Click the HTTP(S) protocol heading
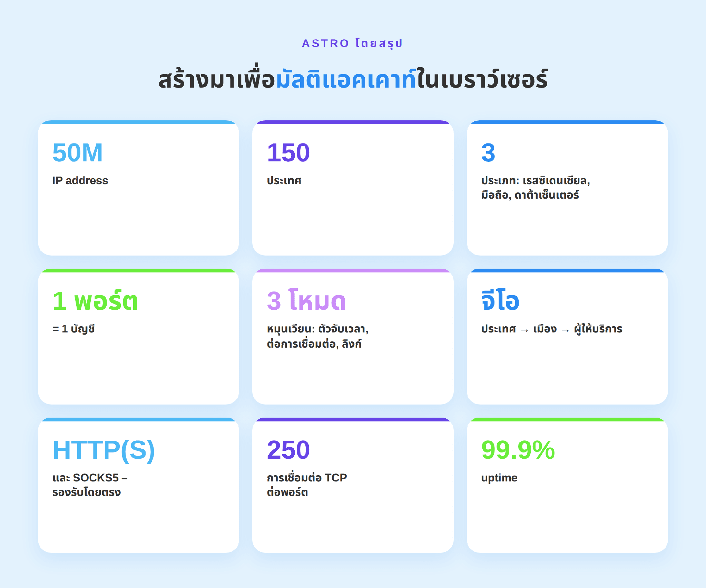This screenshot has height=588, width=706. click(104, 450)
